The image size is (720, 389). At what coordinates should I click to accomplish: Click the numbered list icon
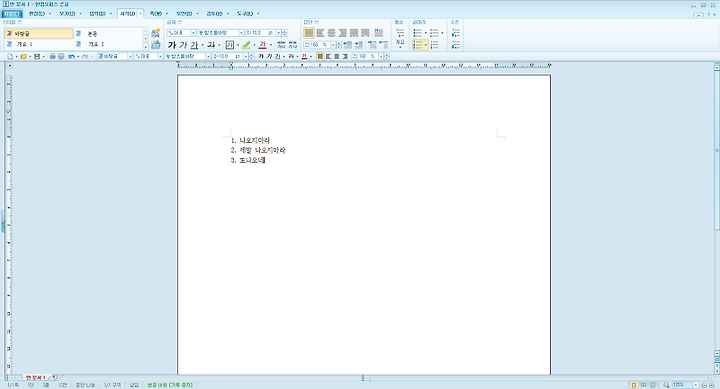click(x=417, y=45)
